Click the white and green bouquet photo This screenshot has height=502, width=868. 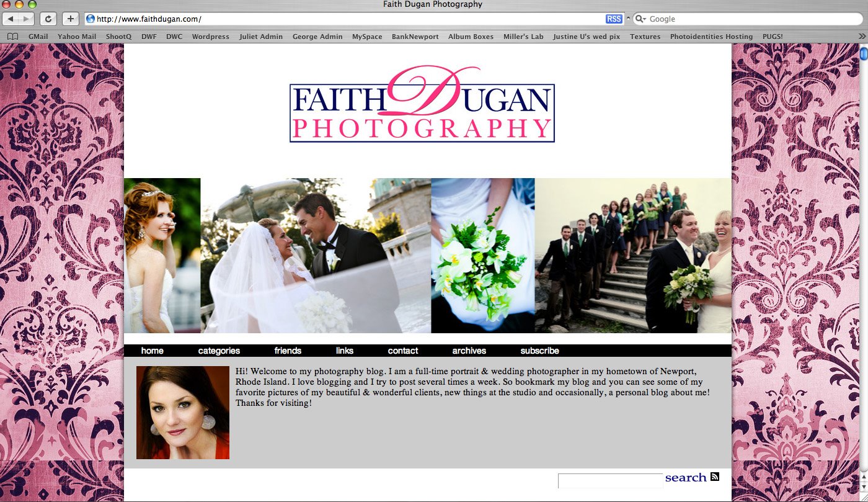click(483, 256)
